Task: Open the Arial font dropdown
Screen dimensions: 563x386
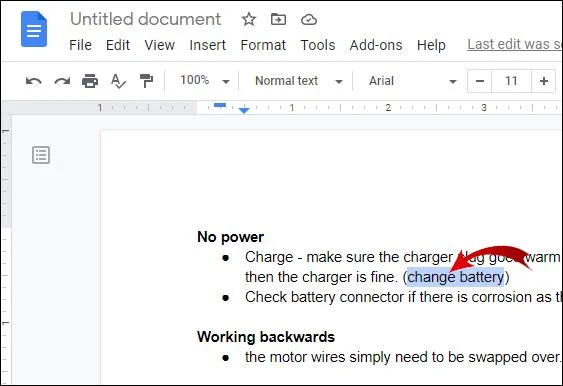Action: 413,81
